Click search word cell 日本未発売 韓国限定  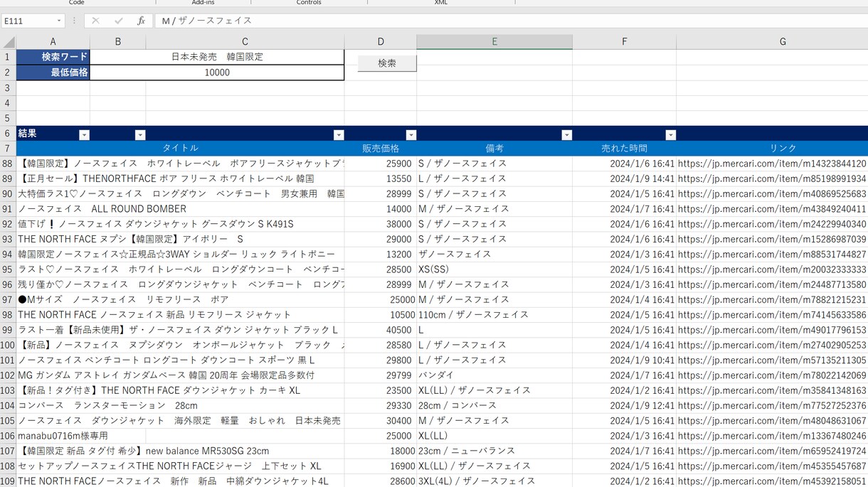point(217,57)
